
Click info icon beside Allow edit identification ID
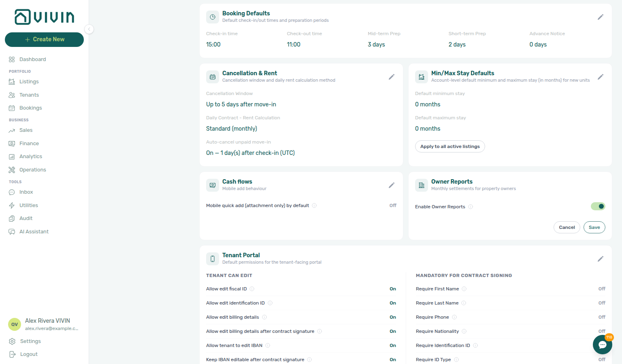click(270, 303)
